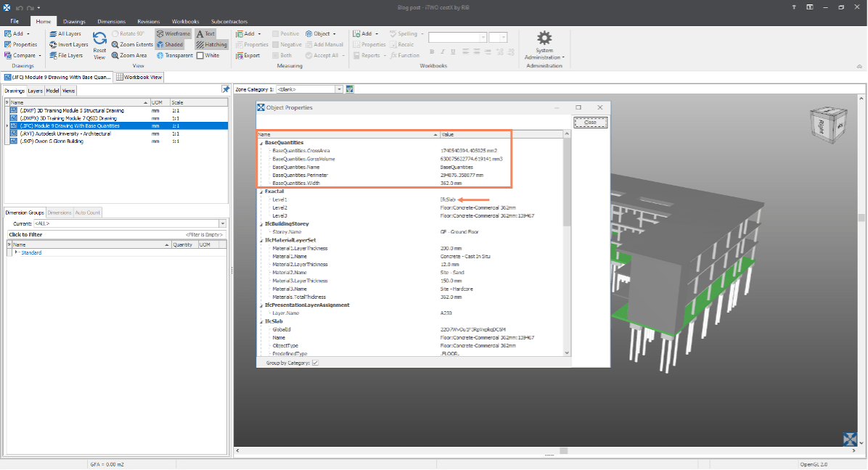Click the 3D view horizontal scrollbar thumb

point(563,450)
